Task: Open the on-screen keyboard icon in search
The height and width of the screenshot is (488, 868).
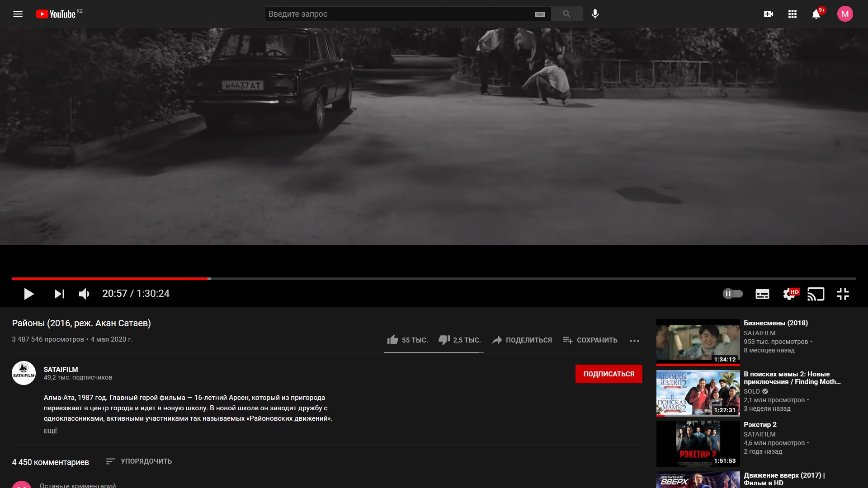Action: pyautogui.click(x=540, y=14)
